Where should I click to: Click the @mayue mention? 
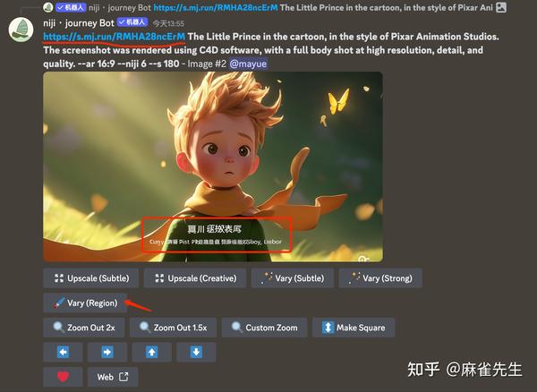(248, 64)
